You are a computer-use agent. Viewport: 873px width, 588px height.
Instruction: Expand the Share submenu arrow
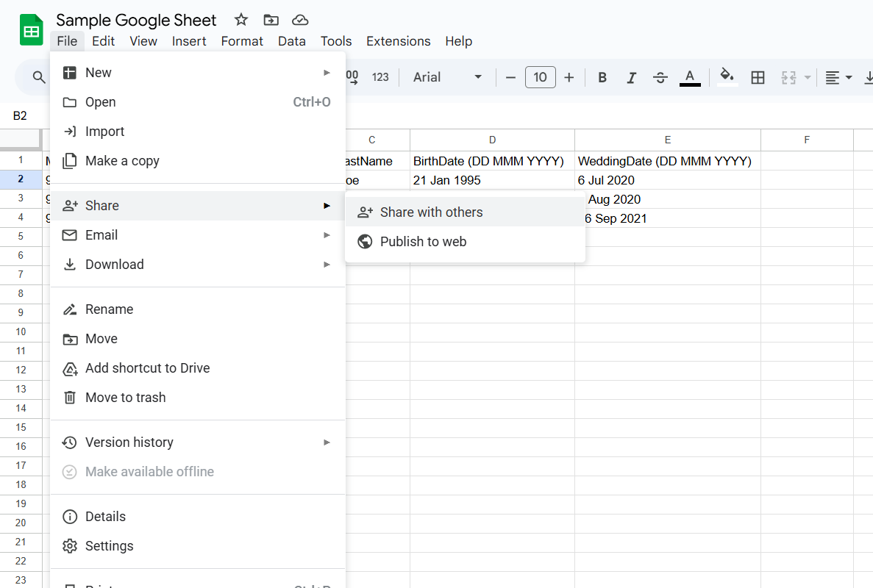click(327, 206)
